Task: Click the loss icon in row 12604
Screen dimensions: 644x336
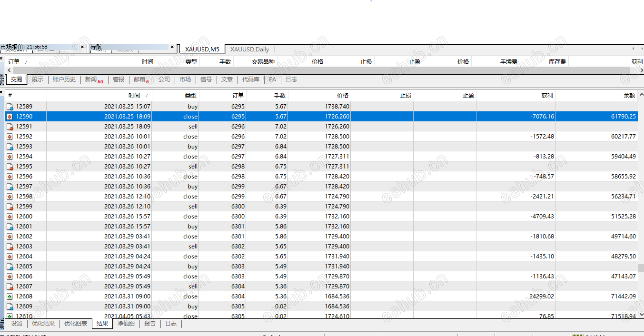Action: [x=9, y=257]
